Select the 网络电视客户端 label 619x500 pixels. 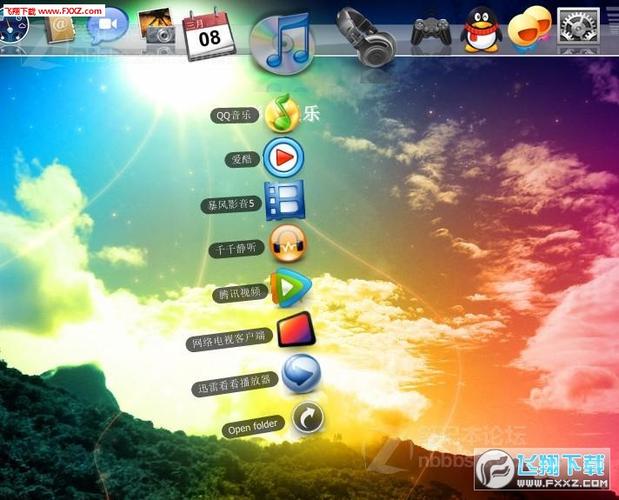click(x=230, y=339)
